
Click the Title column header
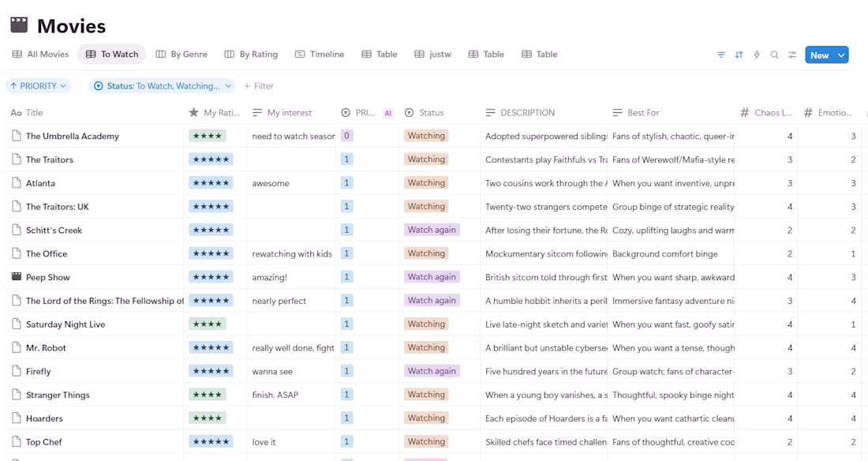point(27,112)
